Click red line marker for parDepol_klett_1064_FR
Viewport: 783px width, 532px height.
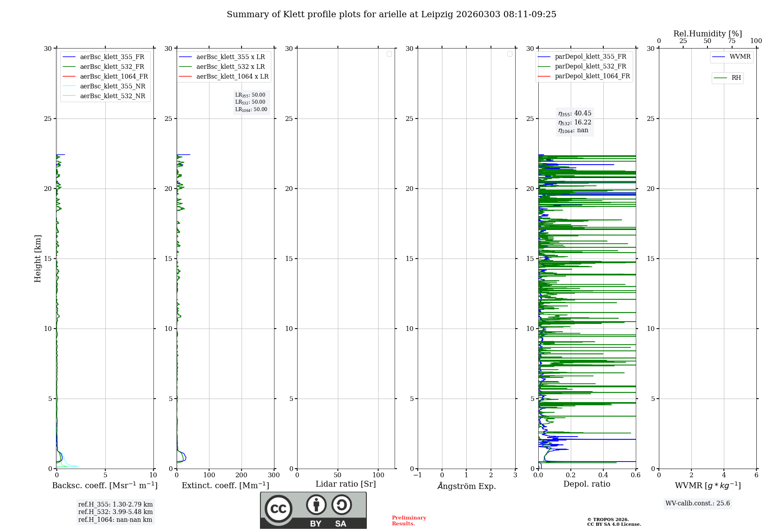point(544,76)
